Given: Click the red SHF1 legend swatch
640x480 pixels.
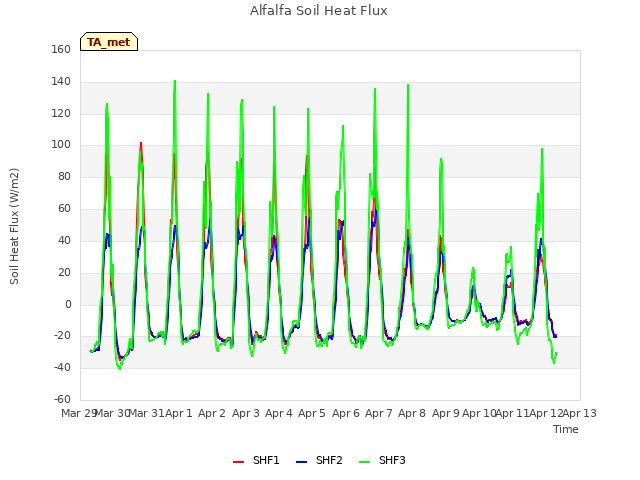Looking at the screenshot, I should (x=238, y=461).
